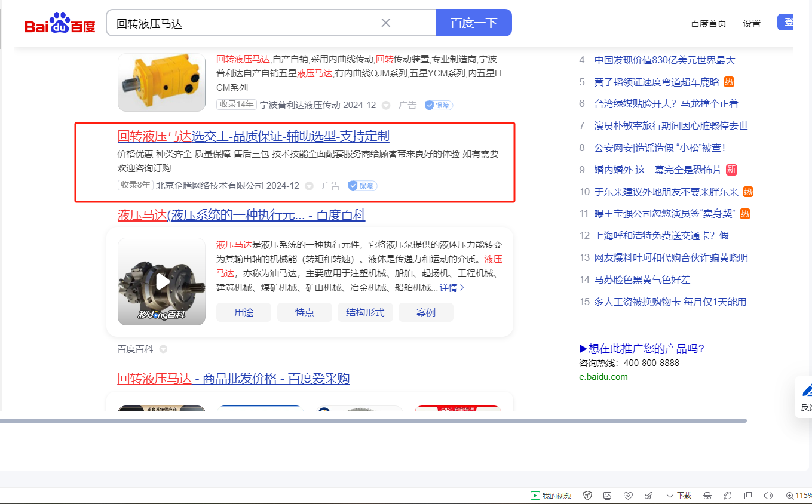Image resolution: width=812 pixels, height=504 pixels.
Task: Clear the search box with the X icon
Action: point(386,23)
